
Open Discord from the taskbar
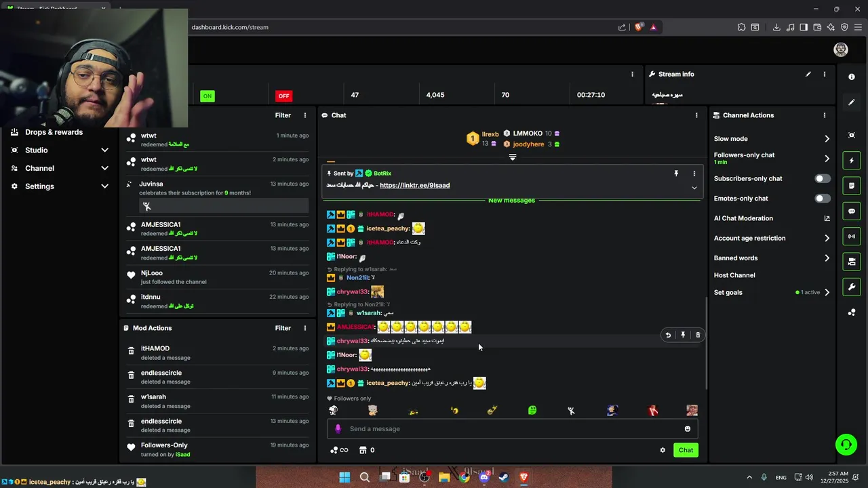pyautogui.click(x=484, y=477)
